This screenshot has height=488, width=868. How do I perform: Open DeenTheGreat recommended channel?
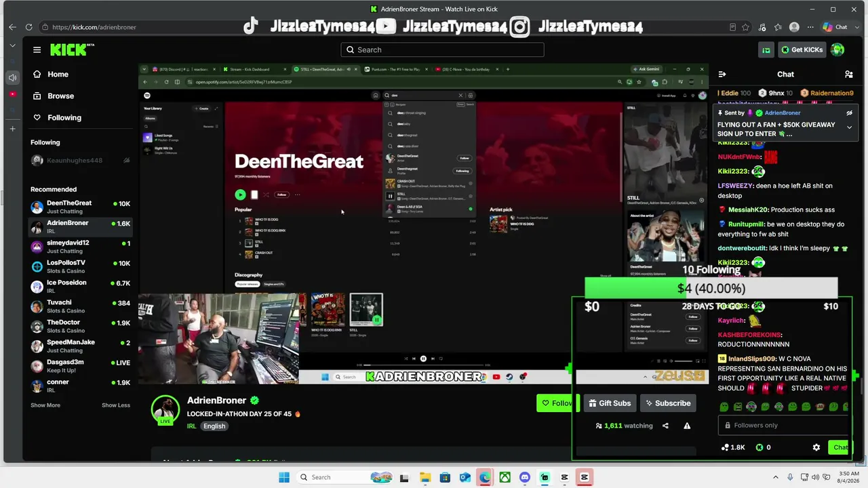click(80, 207)
